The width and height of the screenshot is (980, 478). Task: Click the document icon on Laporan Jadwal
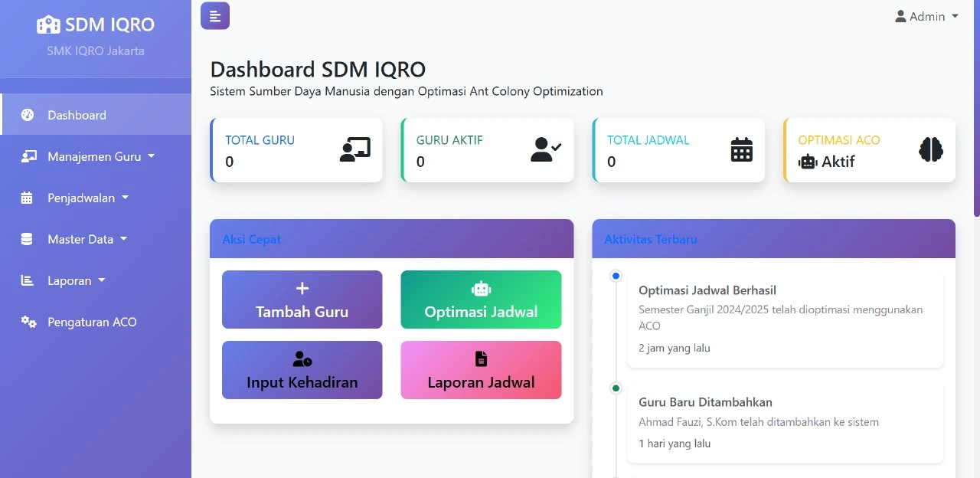481,358
